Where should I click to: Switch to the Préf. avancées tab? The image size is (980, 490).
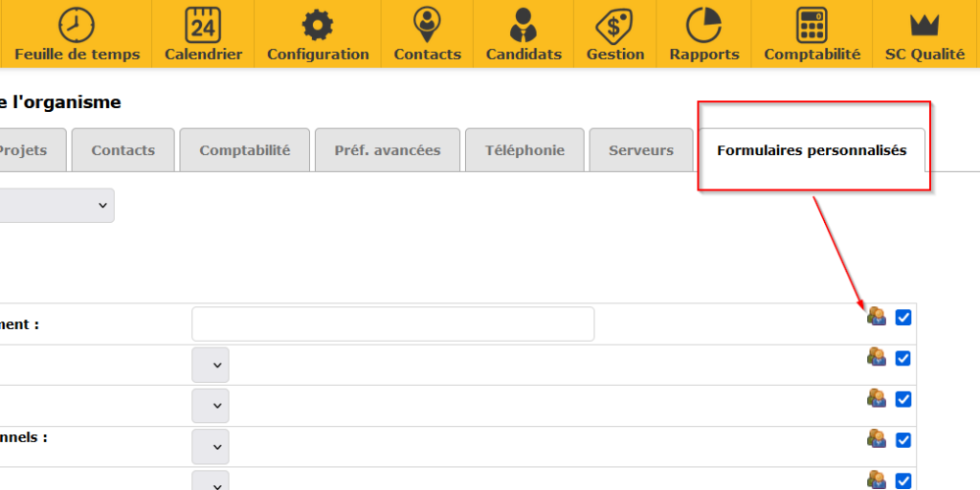[388, 150]
